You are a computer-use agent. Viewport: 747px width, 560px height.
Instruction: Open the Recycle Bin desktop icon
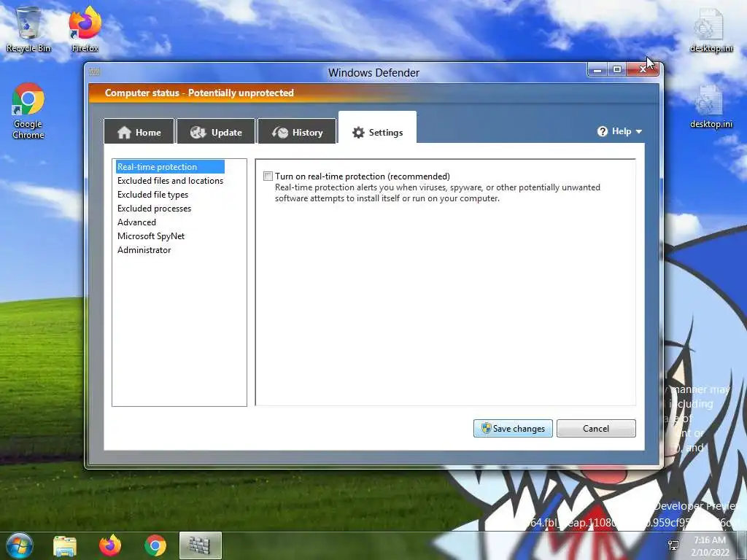[x=28, y=29]
